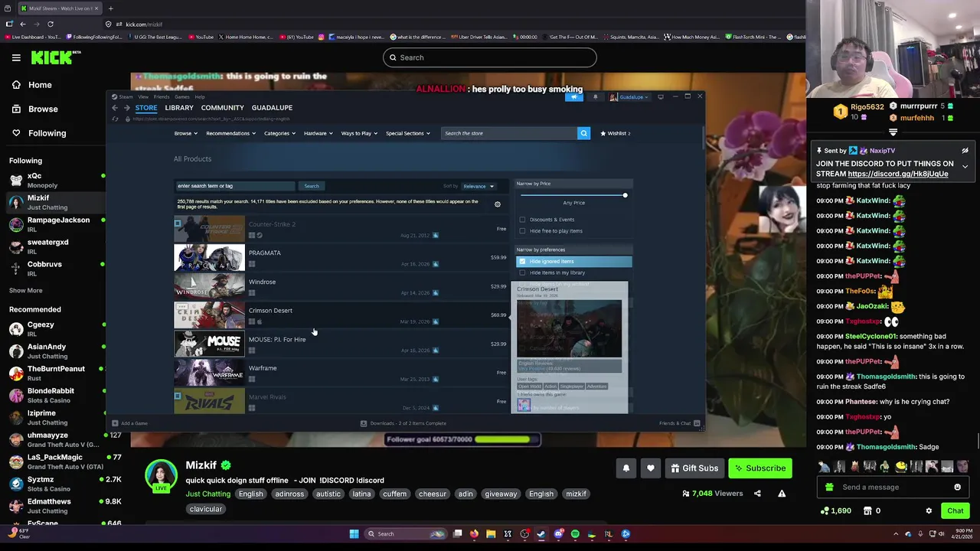Open Crimson Desert game result
Screen dimensions: 980x551
[x=341, y=315]
